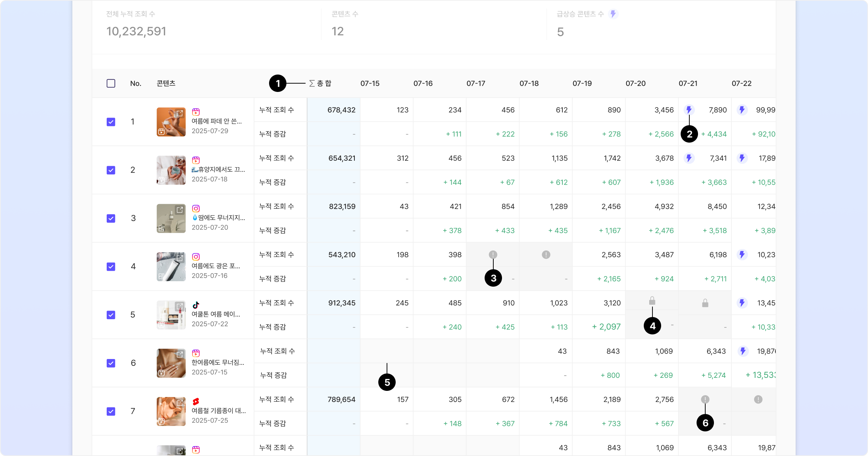Image resolution: width=868 pixels, height=456 pixels.
Task: Click the 678,432 total cell for row 1
Action: 341,110
